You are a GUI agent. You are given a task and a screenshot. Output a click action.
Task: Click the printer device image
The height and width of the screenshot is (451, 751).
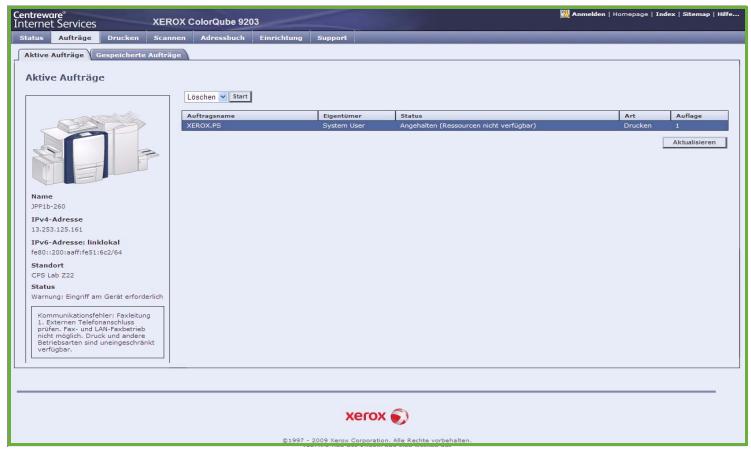[x=95, y=147]
